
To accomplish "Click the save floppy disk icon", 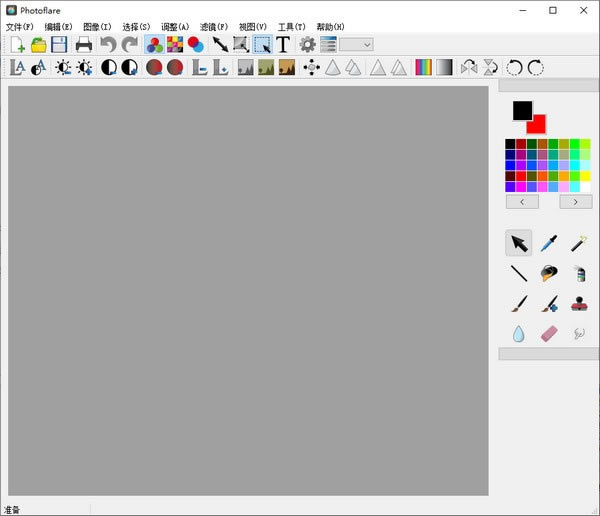I will click(x=60, y=44).
